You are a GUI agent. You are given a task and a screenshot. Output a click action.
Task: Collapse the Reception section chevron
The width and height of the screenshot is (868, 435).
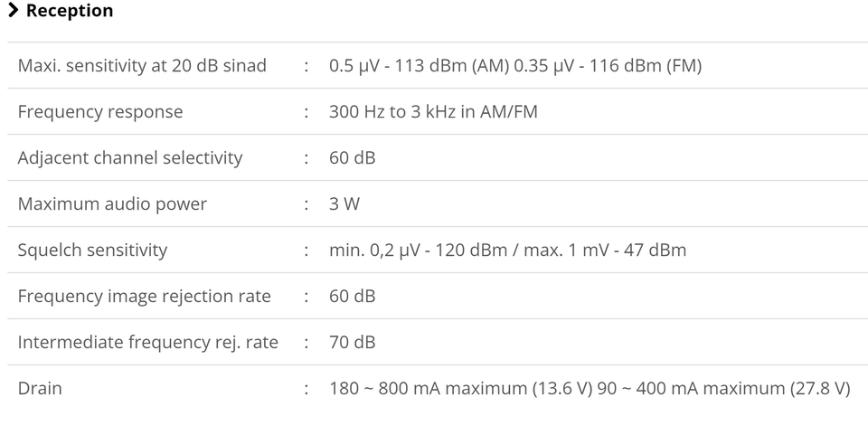tap(14, 12)
